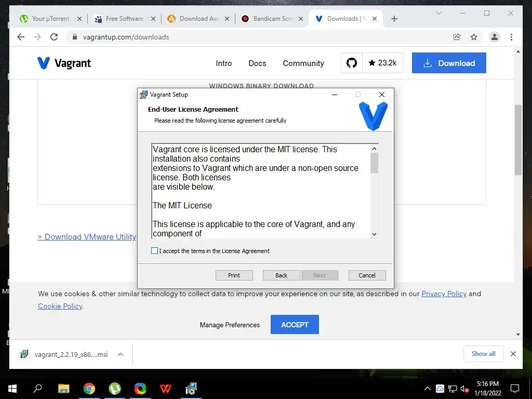
Task: Click the Chrome taskbar icon
Action: 89,389
